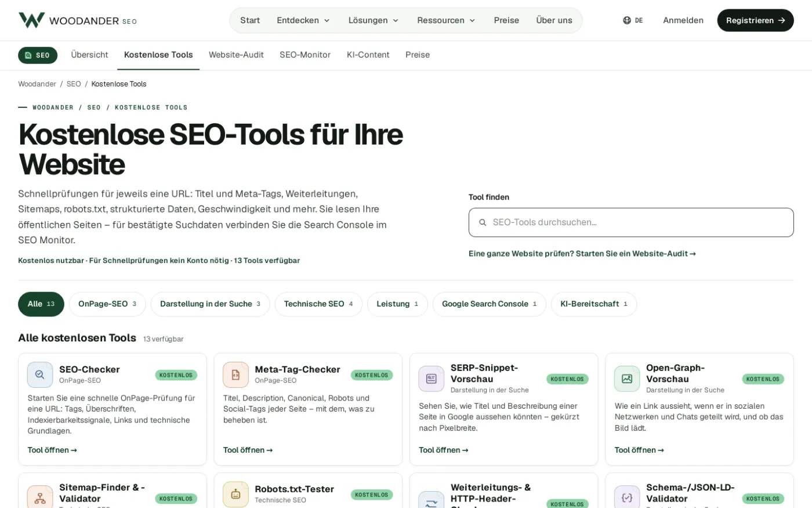Select the Alle 13 filter chip
The image size is (812, 508).
(x=41, y=304)
